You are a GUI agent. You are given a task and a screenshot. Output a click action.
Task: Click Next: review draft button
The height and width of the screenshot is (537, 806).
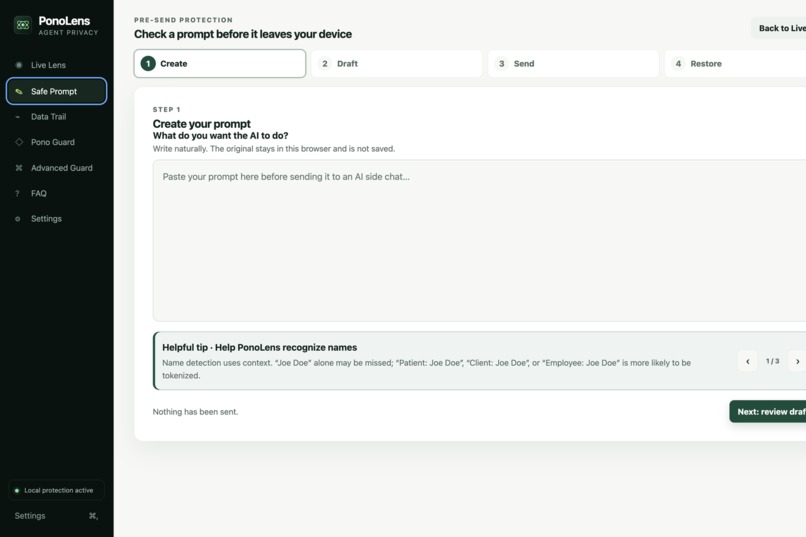768,412
